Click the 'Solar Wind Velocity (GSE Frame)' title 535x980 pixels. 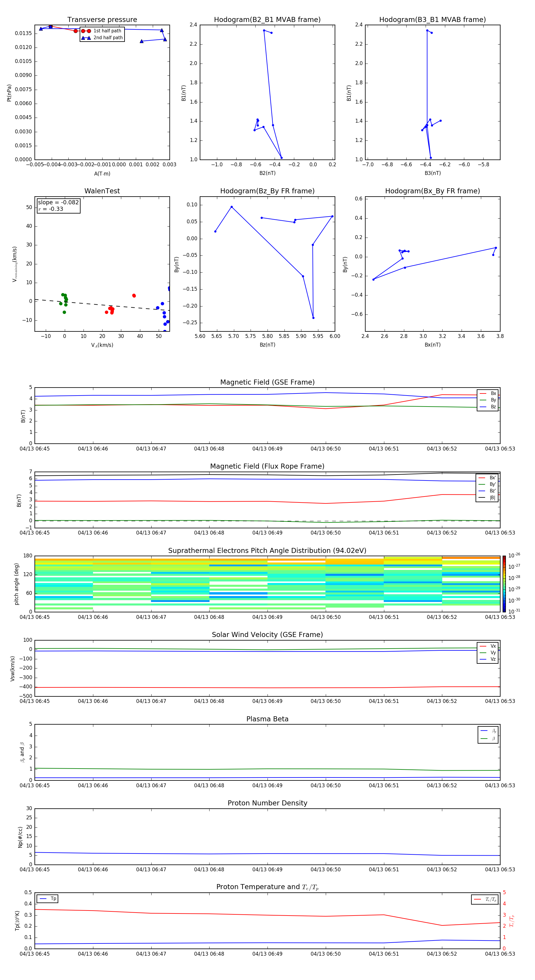click(267, 635)
